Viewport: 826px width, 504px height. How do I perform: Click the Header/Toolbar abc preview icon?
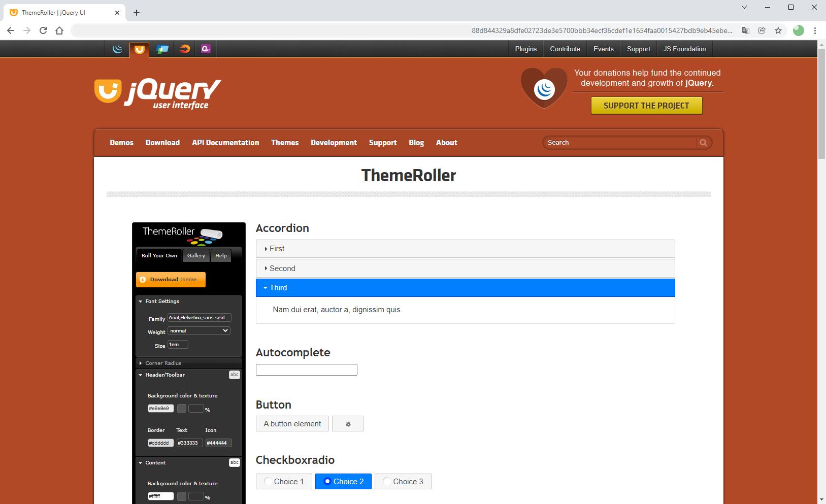(235, 375)
